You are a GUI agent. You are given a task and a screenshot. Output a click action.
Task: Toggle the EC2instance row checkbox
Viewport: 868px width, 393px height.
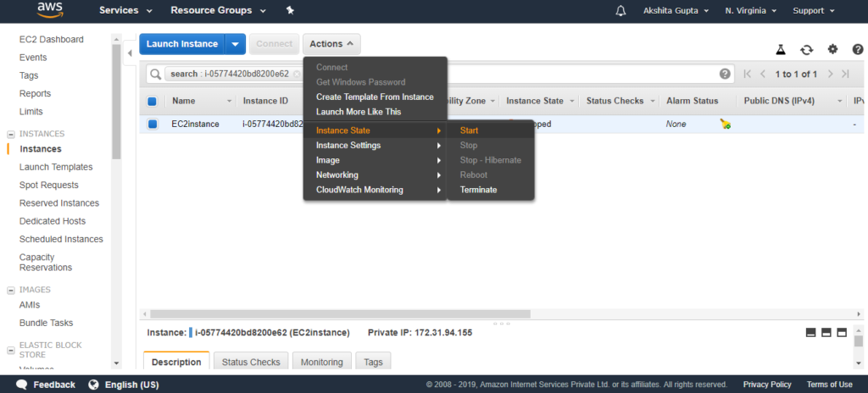pos(153,124)
